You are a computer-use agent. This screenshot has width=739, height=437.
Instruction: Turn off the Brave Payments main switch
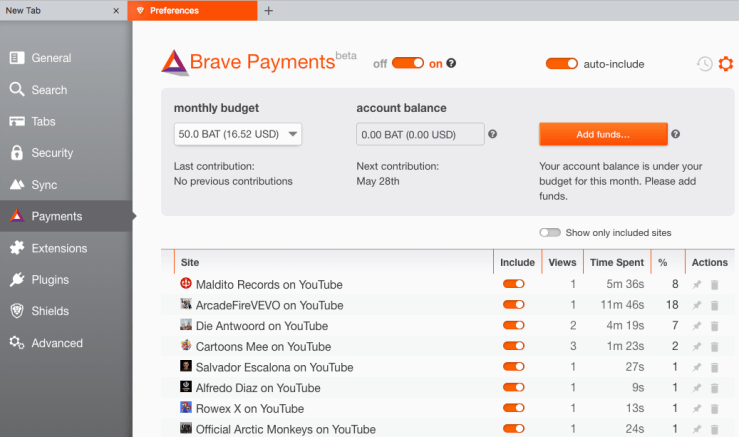[408, 63]
